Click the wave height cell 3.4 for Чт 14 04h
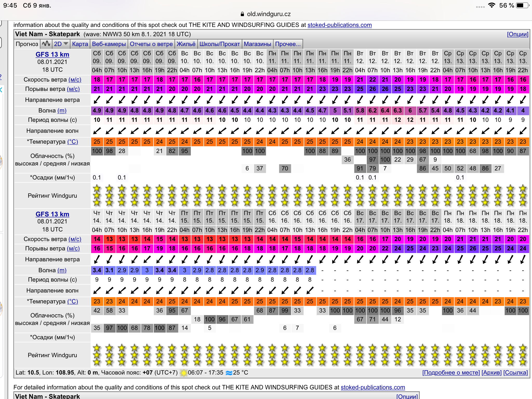The width and height of the screenshot is (532, 399). (x=97, y=270)
